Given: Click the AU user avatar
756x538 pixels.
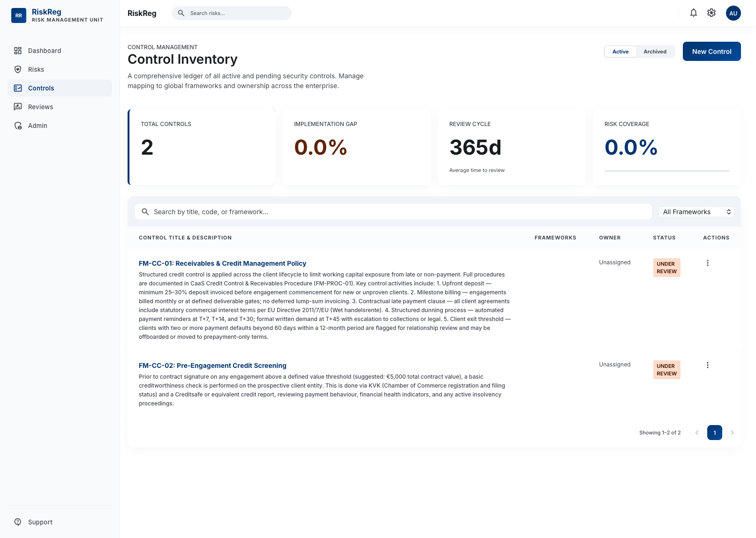Looking at the screenshot, I should [733, 13].
